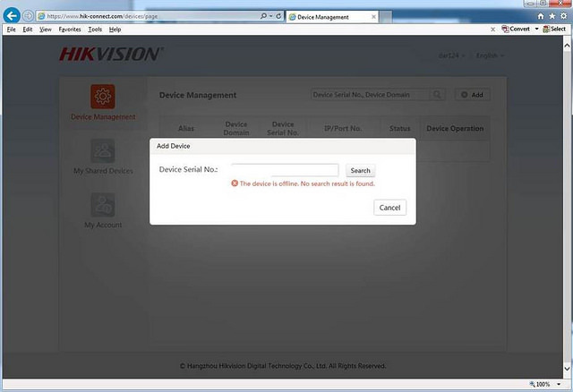Click the Add device button
The width and height of the screenshot is (573, 392).
(x=472, y=95)
